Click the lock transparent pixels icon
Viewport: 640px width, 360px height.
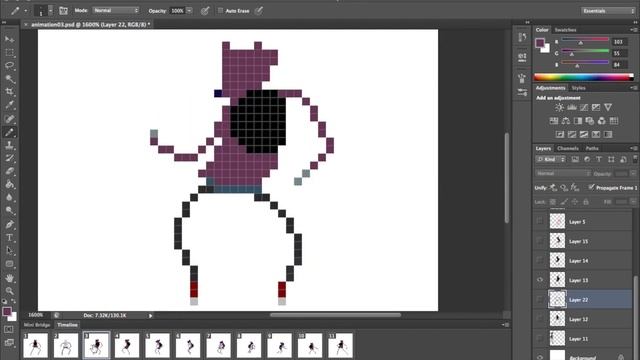[552, 202]
